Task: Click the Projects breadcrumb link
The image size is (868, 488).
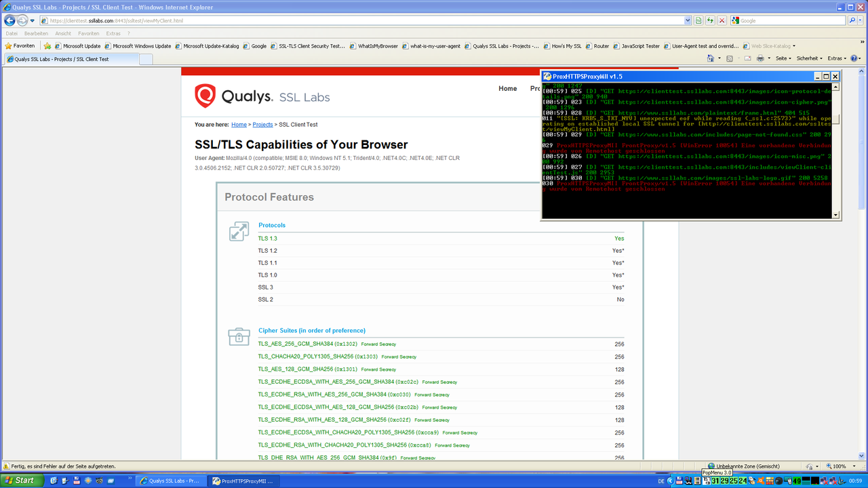Action: tap(262, 125)
